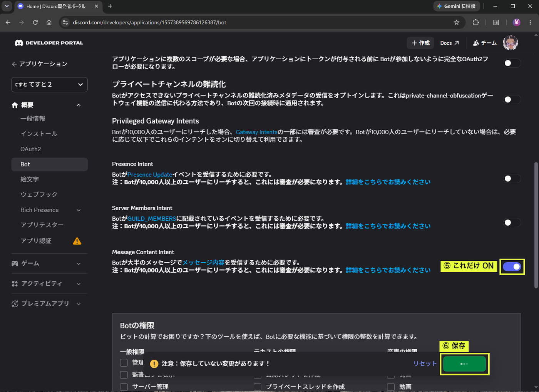Open the user avatar in Developer Portal
The height and width of the screenshot is (392, 539).
511,43
